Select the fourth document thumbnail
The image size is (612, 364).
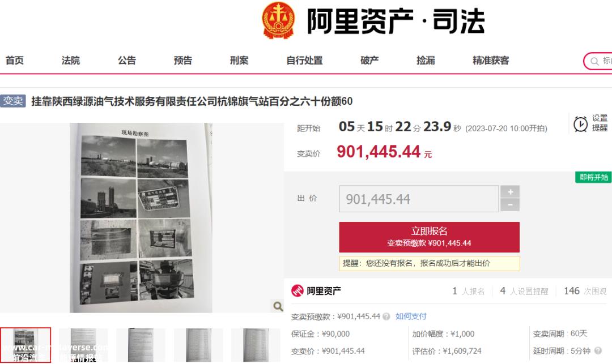(x=198, y=345)
